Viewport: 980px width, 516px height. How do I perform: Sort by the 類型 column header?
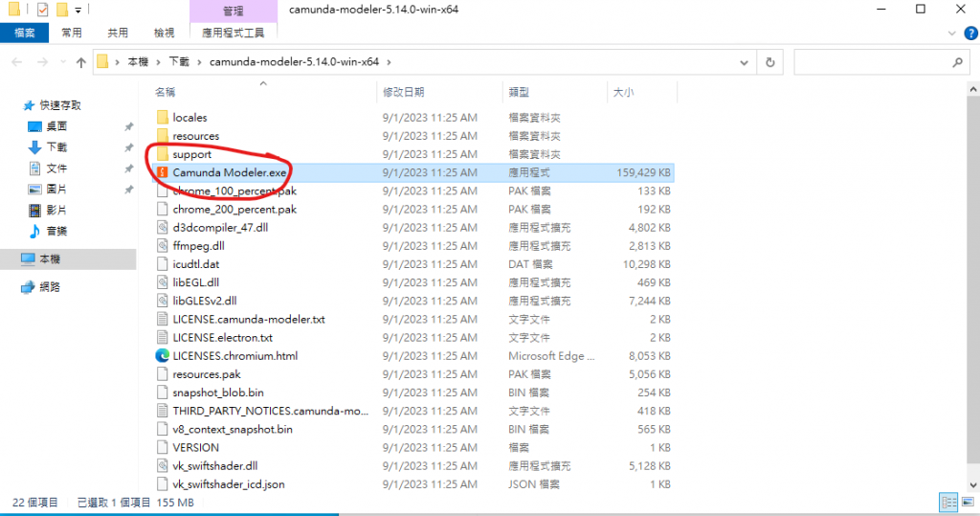[x=519, y=92]
